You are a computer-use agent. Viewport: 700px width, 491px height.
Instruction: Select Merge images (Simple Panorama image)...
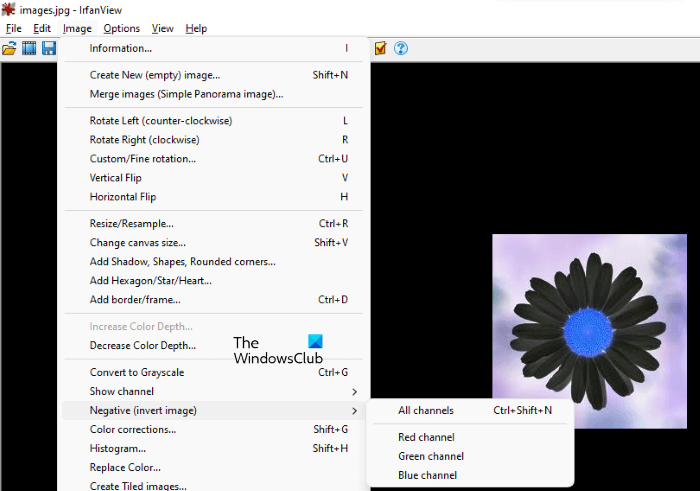click(213, 94)
